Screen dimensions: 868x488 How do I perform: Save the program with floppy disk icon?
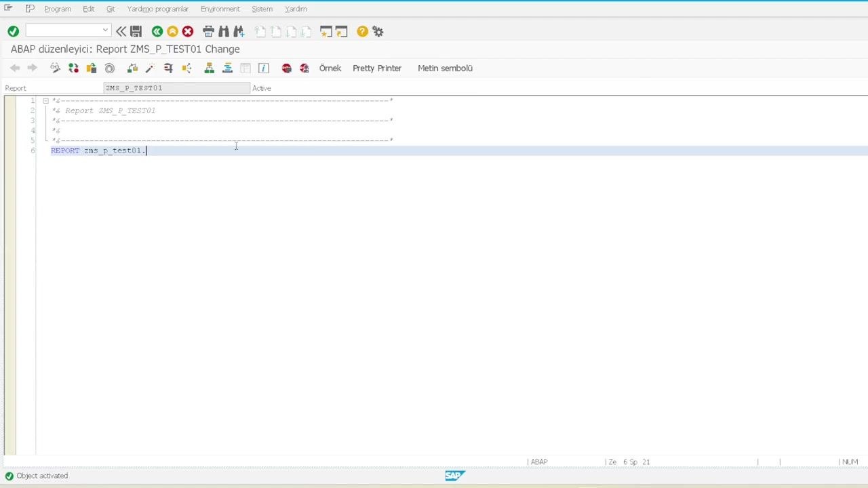point(136,31)
